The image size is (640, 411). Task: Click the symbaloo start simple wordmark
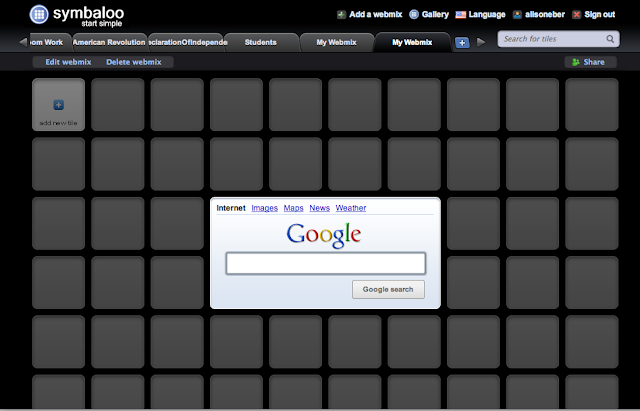click(88, 16)
